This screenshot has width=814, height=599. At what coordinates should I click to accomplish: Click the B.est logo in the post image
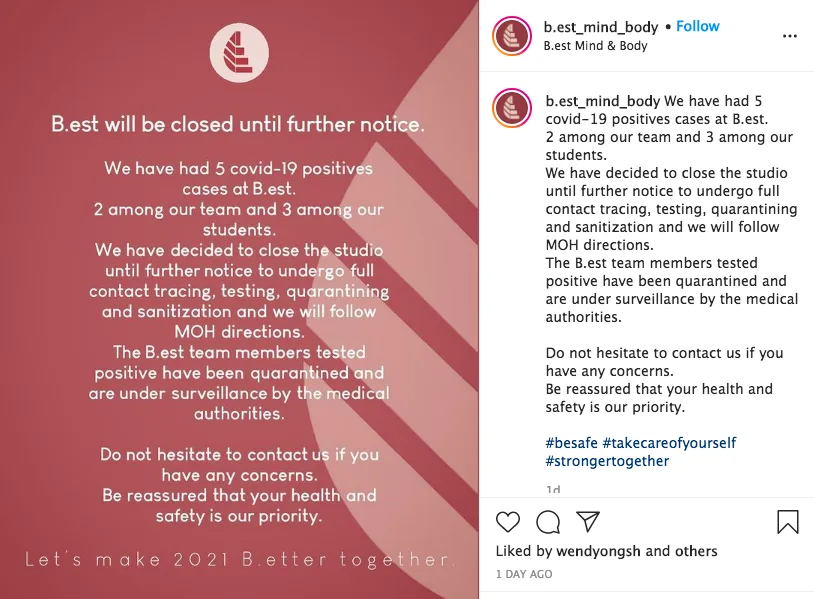click(239, 52)
